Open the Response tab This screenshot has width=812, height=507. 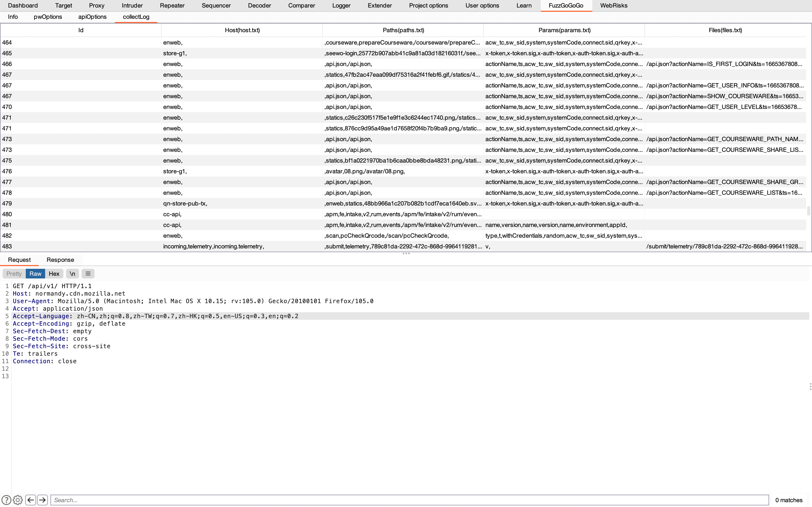(x=60, y=260)
